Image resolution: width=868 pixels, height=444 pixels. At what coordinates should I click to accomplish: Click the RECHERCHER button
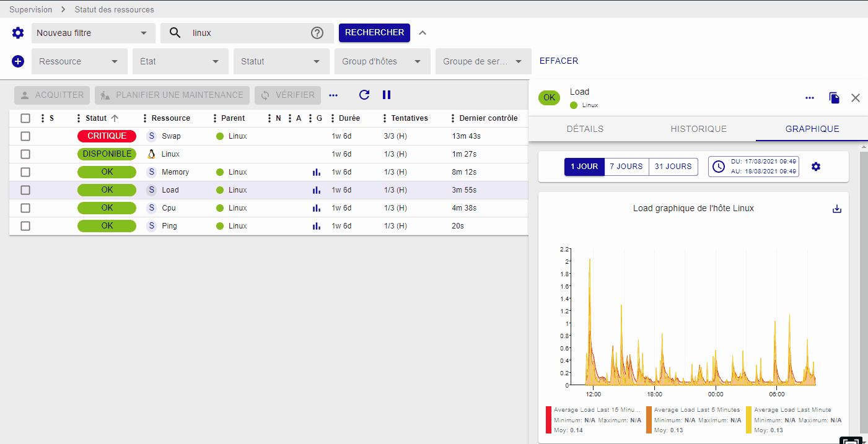(374, 32)
